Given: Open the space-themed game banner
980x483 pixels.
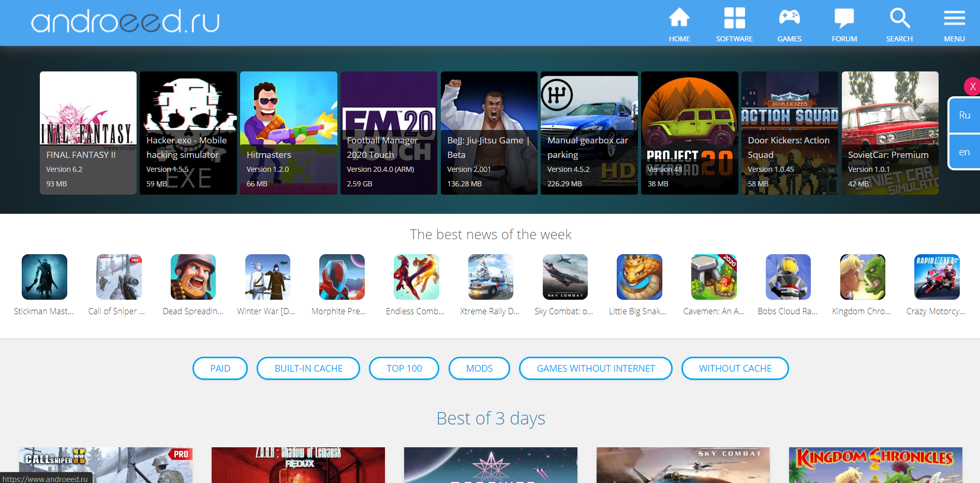Looking at the screenshot, I should (x=491, y=465).
